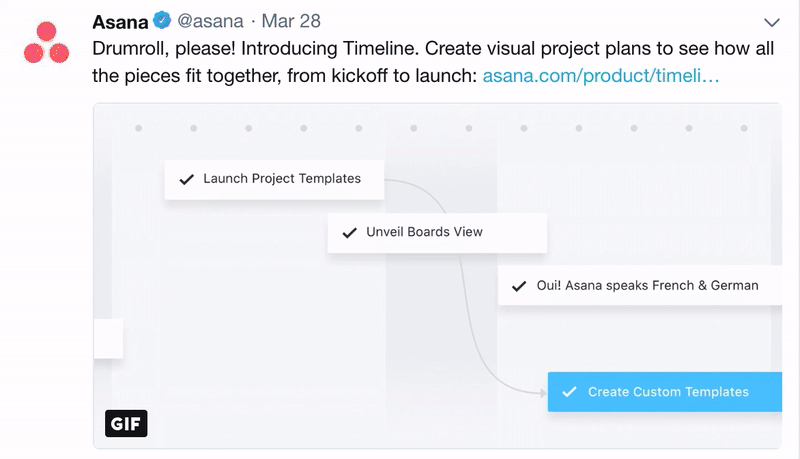
Task: Click the partial white card at timeline's left edge
Action: click(108, 338)
